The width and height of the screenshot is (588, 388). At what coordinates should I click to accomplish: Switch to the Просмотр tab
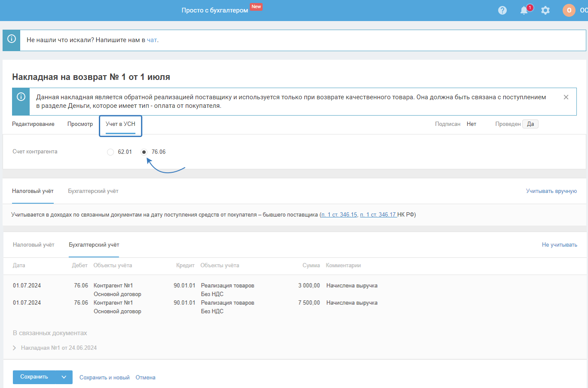coord(80,124)
